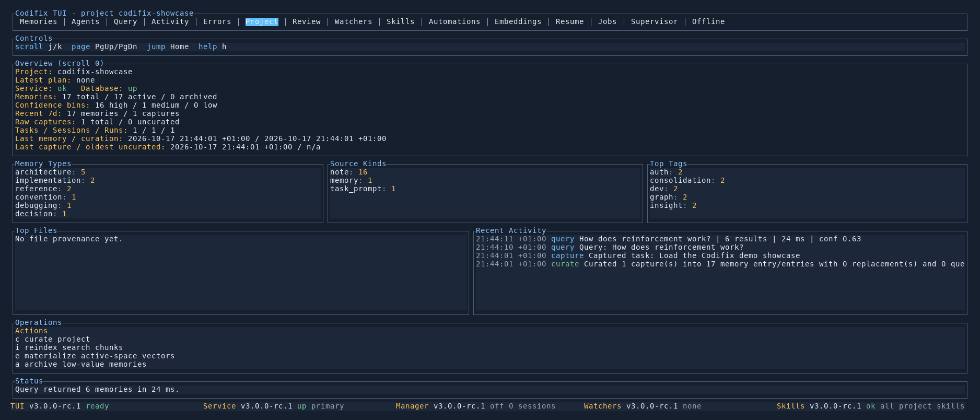This screenshot has width=980, height=420.
Task: Click 'e materialize active-space vectors' action
Action: tap(95, 356)
